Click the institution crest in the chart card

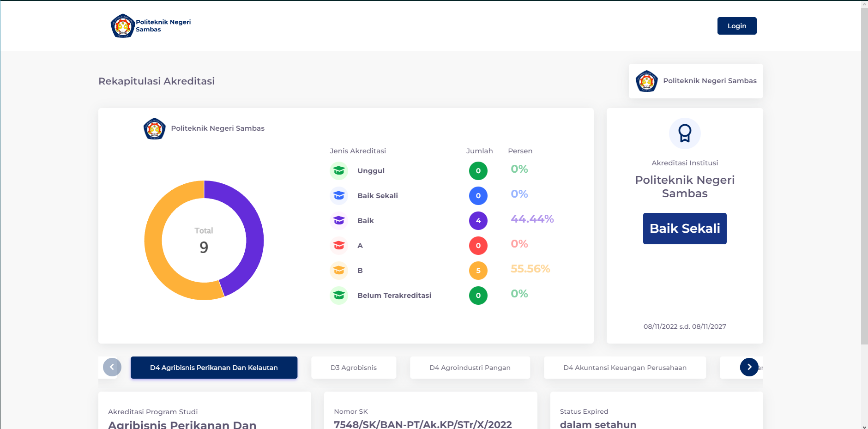click(x=155, y=128)
